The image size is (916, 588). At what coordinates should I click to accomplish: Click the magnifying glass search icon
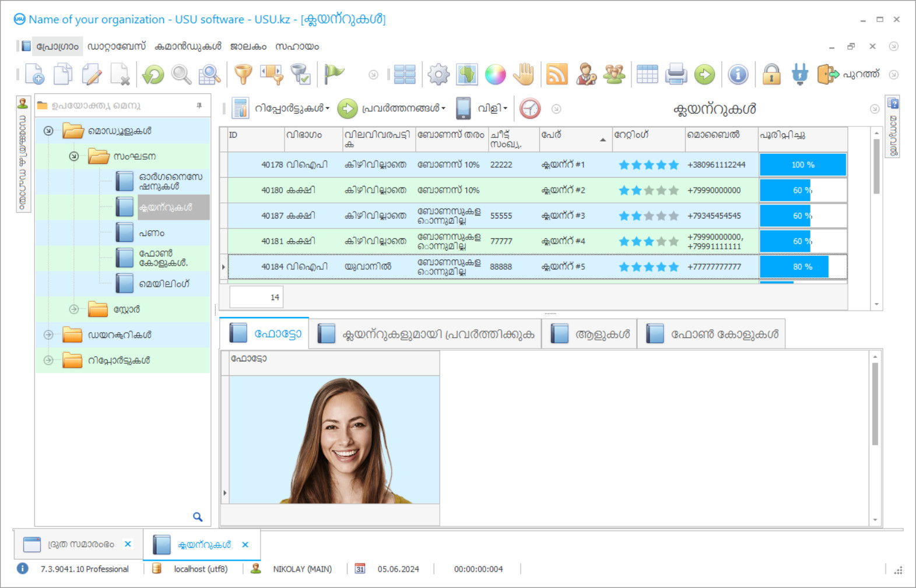181,75
